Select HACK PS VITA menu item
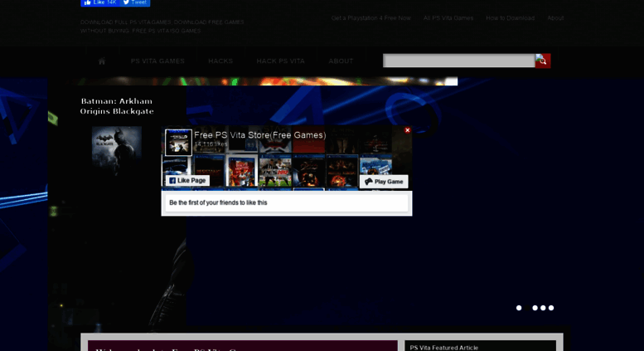This screenshot has height=351, width=644. coord(280,61)
